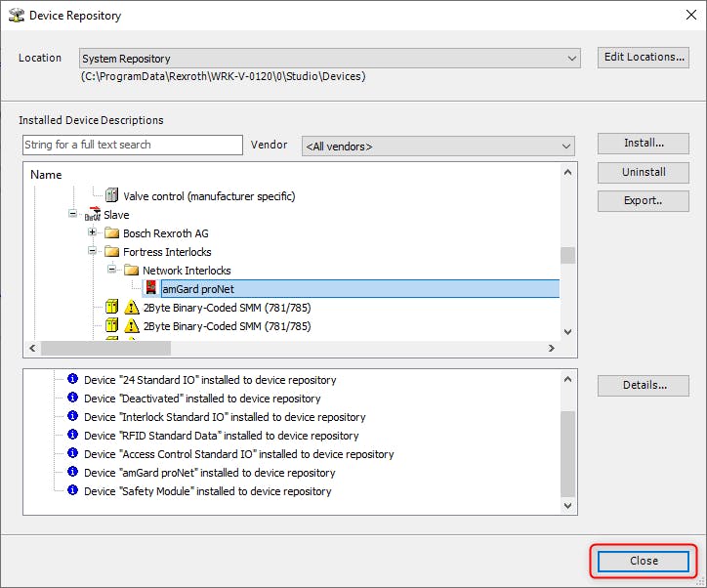Click the amGard proNet red device icon

[x=151, y=288]
